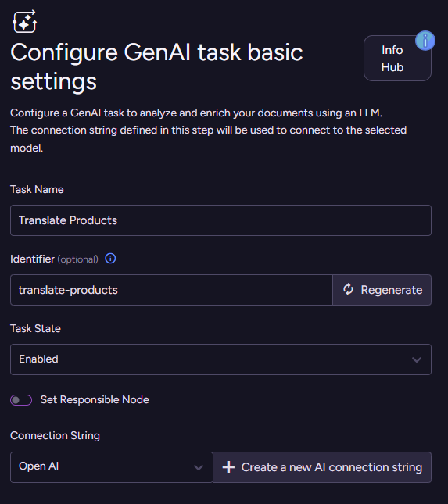Viewport: 448px width, 504px height.
Task: Open the Info Hub panel
Action: tap(397, 58)
